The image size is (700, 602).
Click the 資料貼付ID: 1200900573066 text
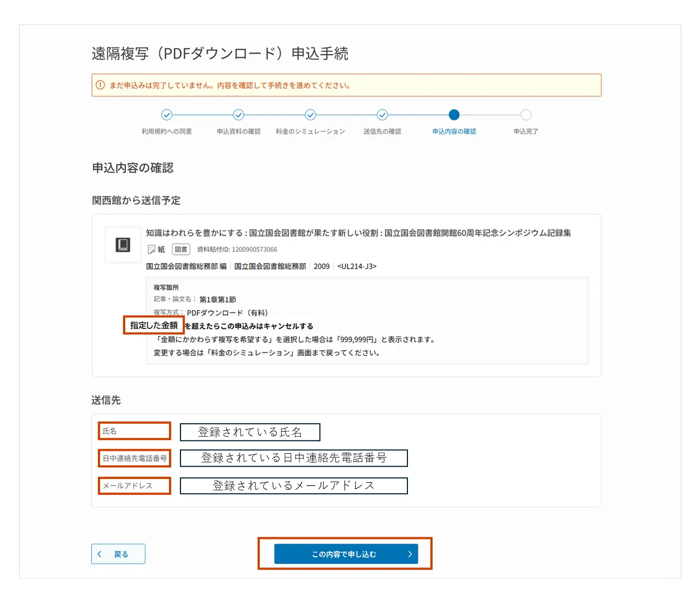tap(237, 250)
